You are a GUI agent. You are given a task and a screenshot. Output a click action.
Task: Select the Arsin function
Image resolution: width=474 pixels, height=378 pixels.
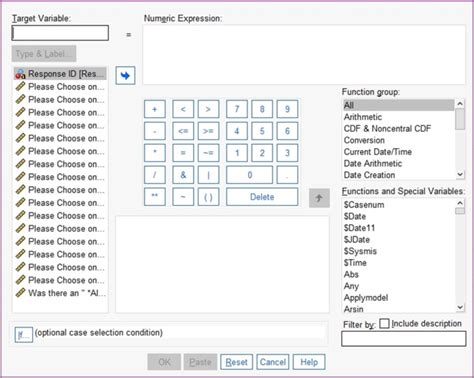[x=399, y=309]
